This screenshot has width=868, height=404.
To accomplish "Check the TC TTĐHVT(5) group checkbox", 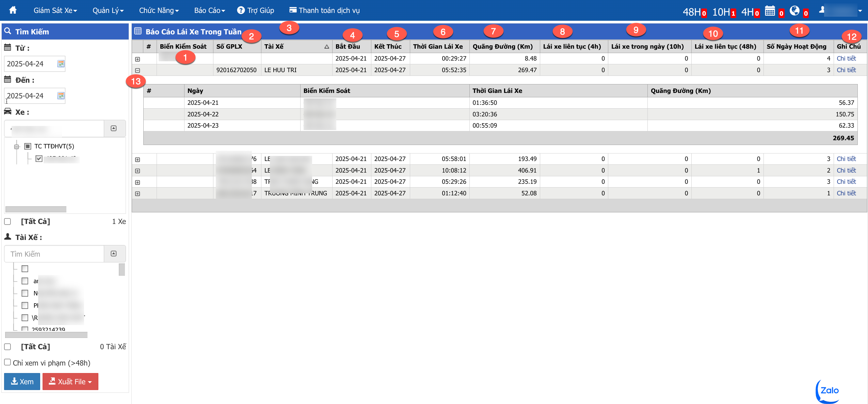I will pyautogui.click(x=28, y=146).
